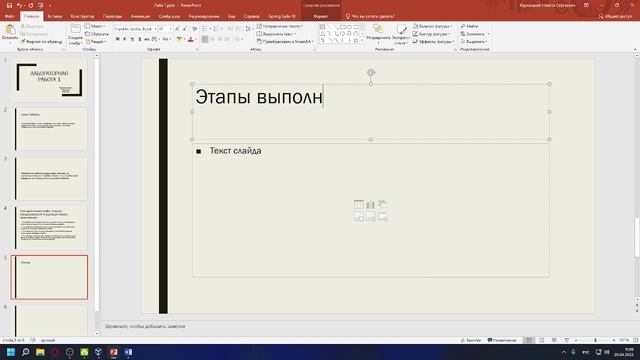Click the insert chart icon in content placeholder

coord(371,204)
